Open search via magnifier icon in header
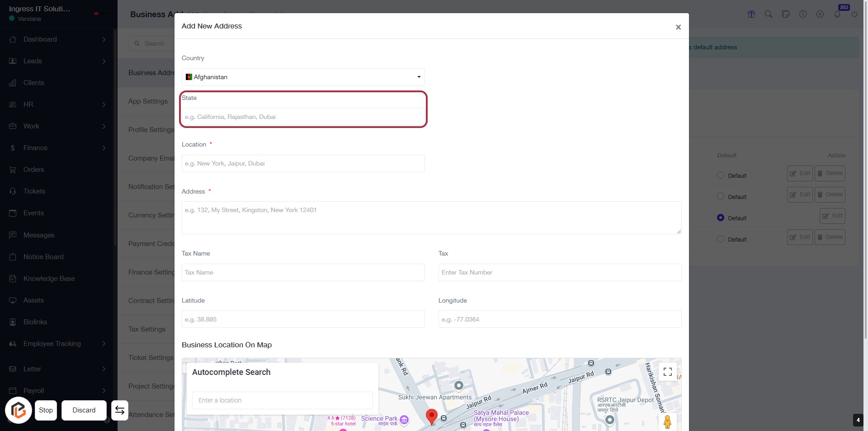868x431 pixels. (769, 14)
